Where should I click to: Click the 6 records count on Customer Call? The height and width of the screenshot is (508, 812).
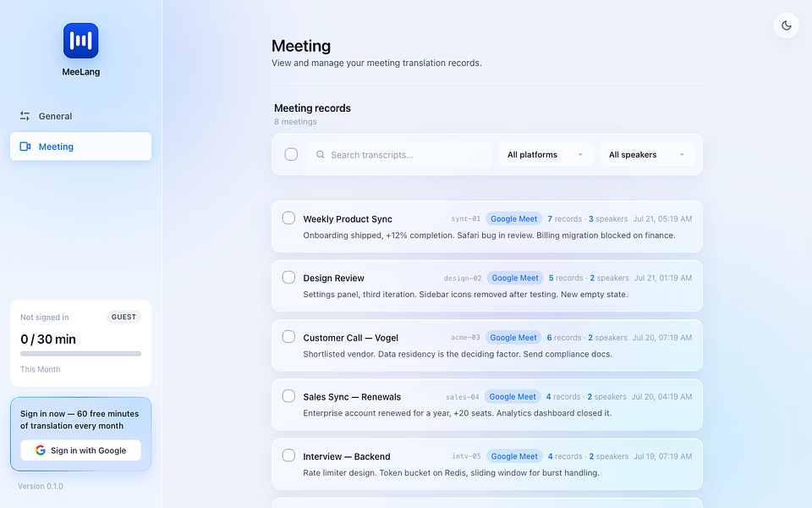[x=564, y=338]
